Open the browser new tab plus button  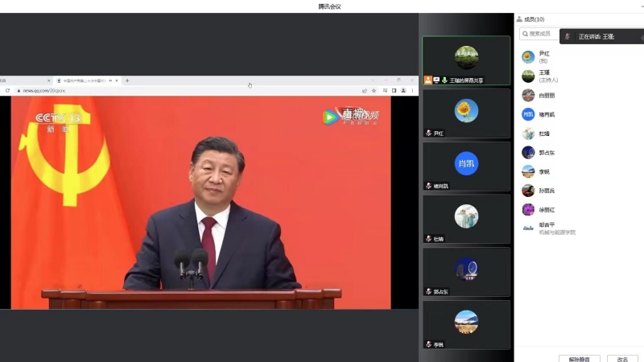[127, 80]
